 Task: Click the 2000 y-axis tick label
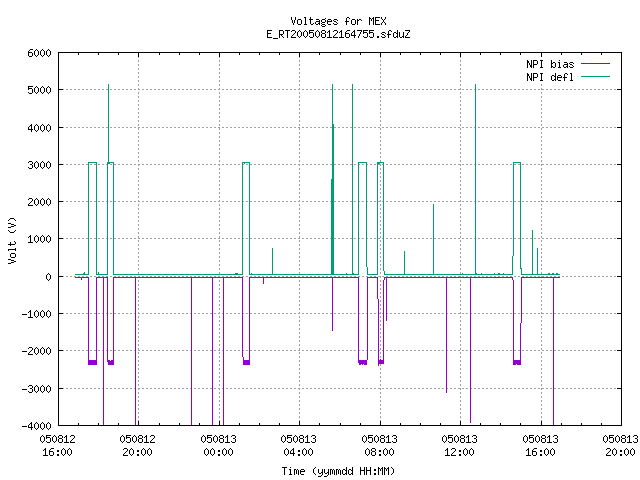click(40, 202)
